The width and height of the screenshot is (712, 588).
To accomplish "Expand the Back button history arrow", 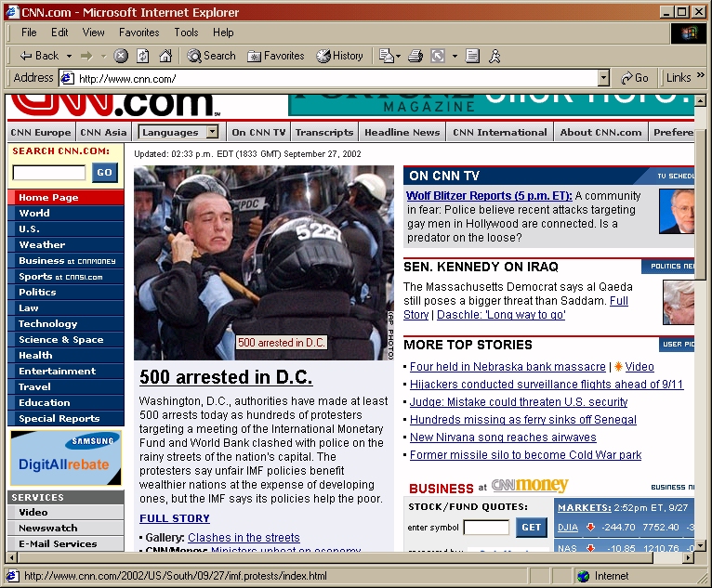I will pyautogui.click(x=67, y=56).
